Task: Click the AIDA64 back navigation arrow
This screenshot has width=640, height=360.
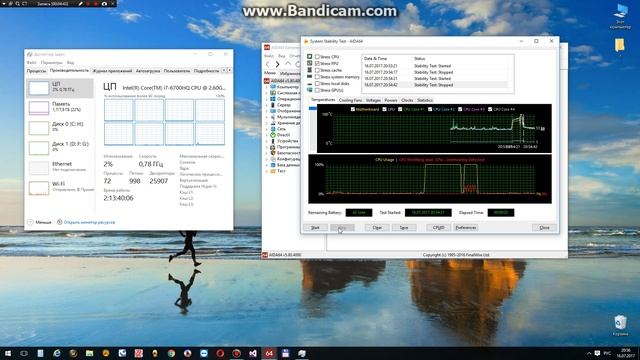Action: [x=268, y=64]
